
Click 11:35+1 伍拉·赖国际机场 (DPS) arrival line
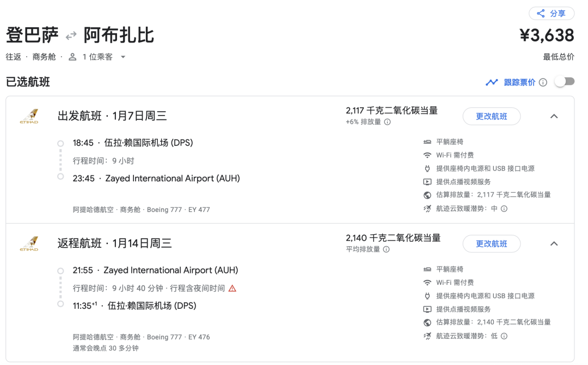[134, 306]
